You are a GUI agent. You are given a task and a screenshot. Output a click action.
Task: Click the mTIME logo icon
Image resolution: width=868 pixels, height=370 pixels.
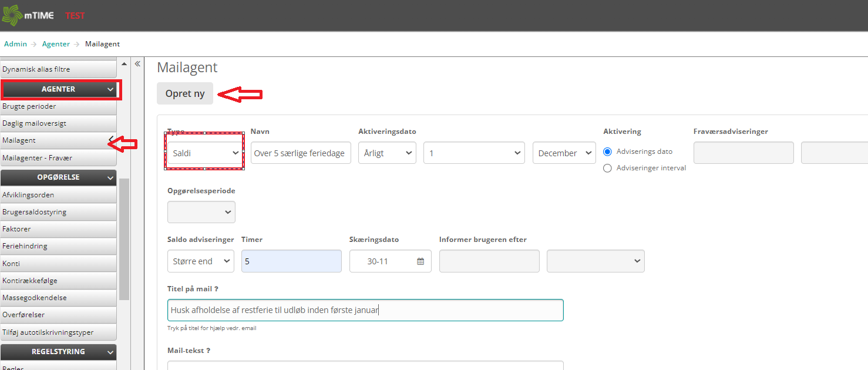click(x=11, y=15)
